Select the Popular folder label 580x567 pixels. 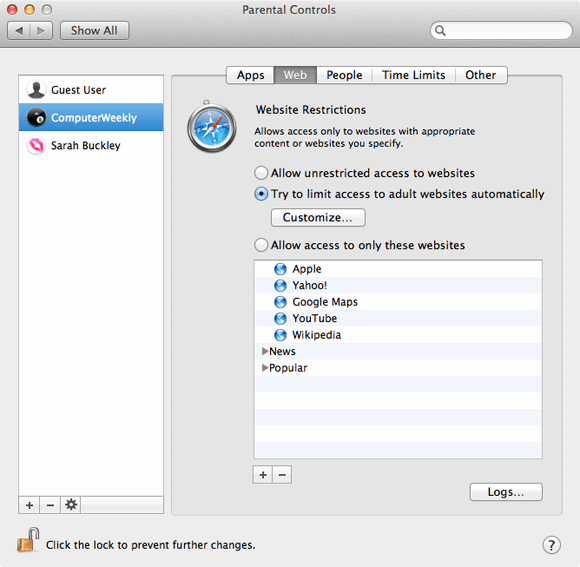[288, 368]
